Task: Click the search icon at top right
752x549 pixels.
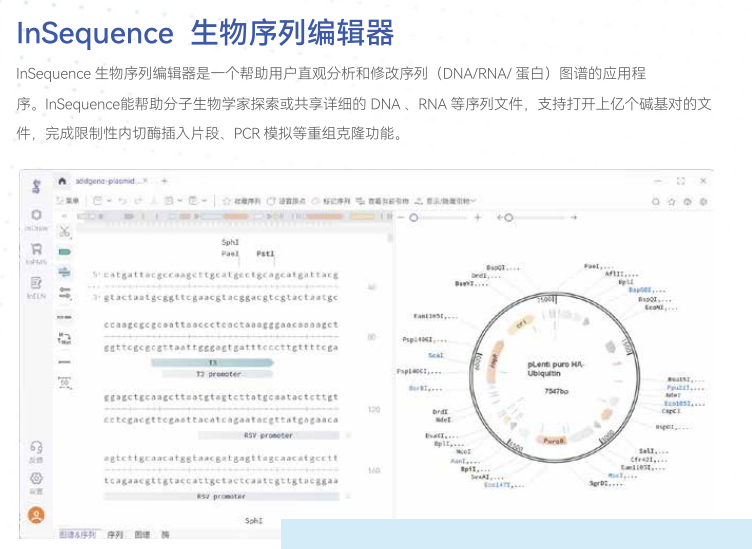Action: [x=657, y=201]
